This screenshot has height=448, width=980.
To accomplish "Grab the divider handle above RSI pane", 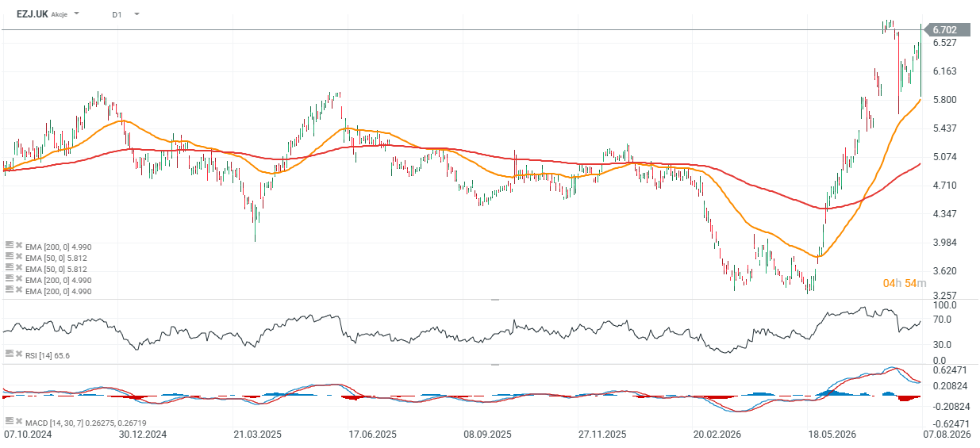I will 496,300.
